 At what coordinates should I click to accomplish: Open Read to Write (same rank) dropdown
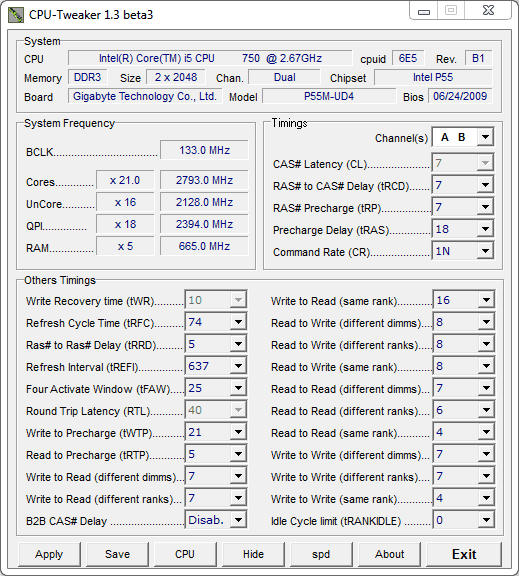(x=486, y=366)
